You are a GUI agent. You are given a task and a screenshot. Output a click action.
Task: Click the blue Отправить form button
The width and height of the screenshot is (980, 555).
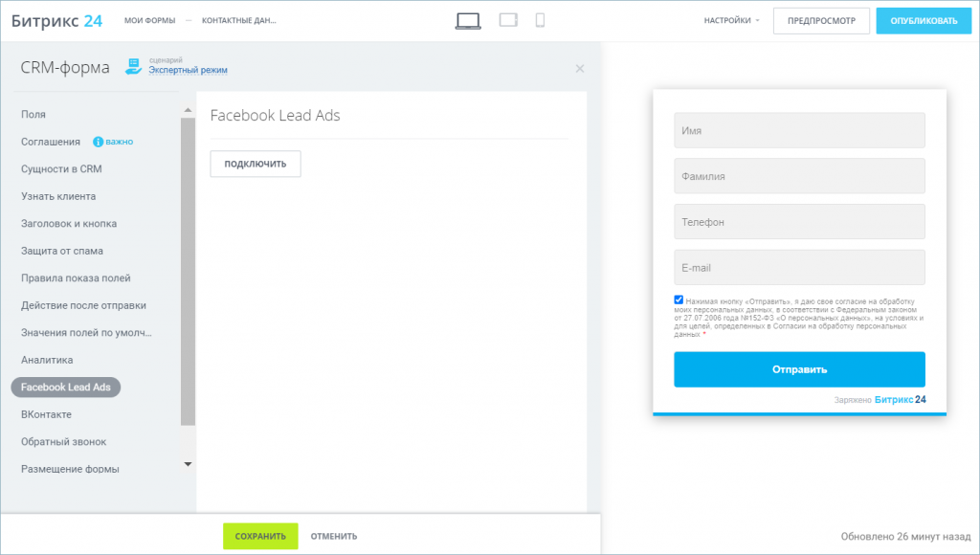799,369
